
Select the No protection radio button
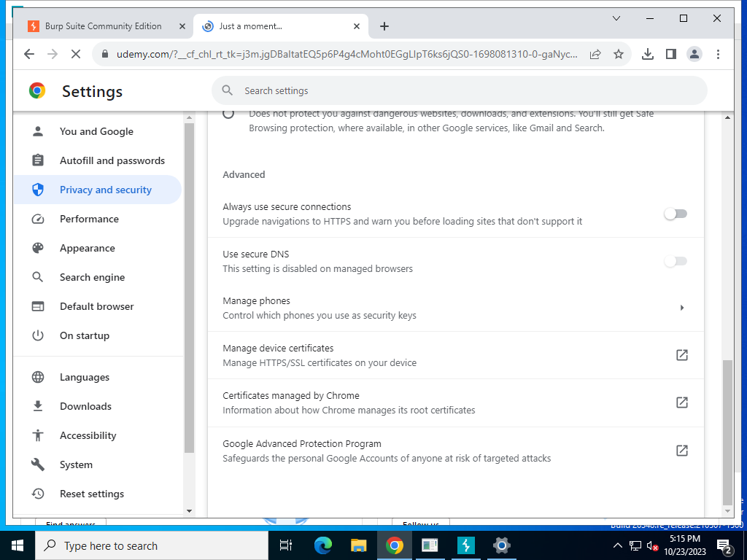[x=228, y=113]
